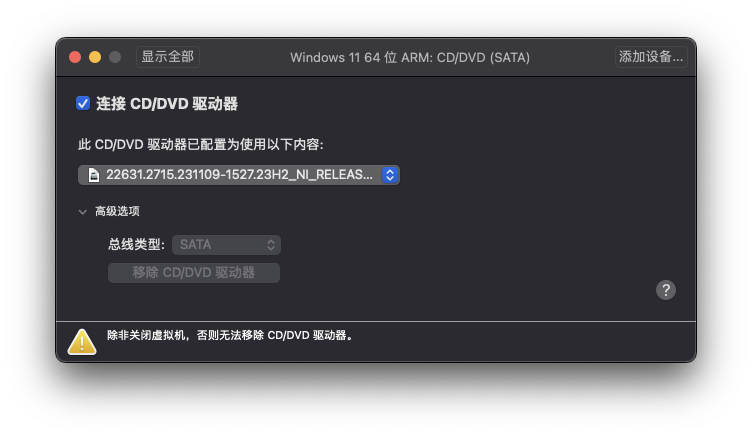Click the blue popup arrows on ISO selector
Screen dimensions: 752x436
pyautogui.click(x=390, y=175)
